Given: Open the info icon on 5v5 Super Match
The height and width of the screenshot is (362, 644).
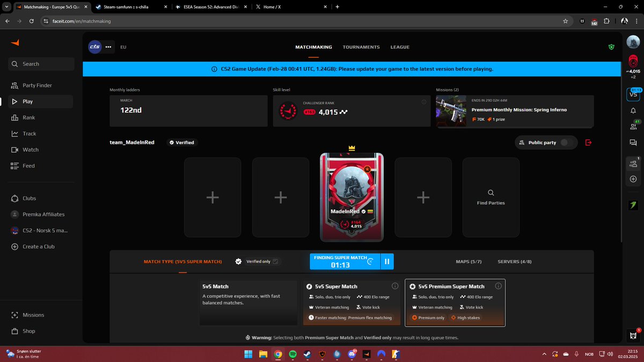Looking at the screenshot, I should [395, 286].
